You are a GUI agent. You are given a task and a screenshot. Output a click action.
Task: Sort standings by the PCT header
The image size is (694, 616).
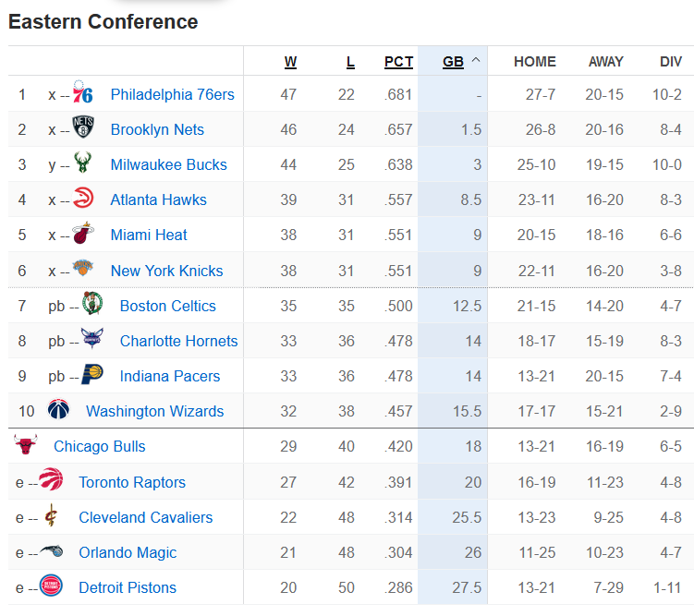pos(398,62)
